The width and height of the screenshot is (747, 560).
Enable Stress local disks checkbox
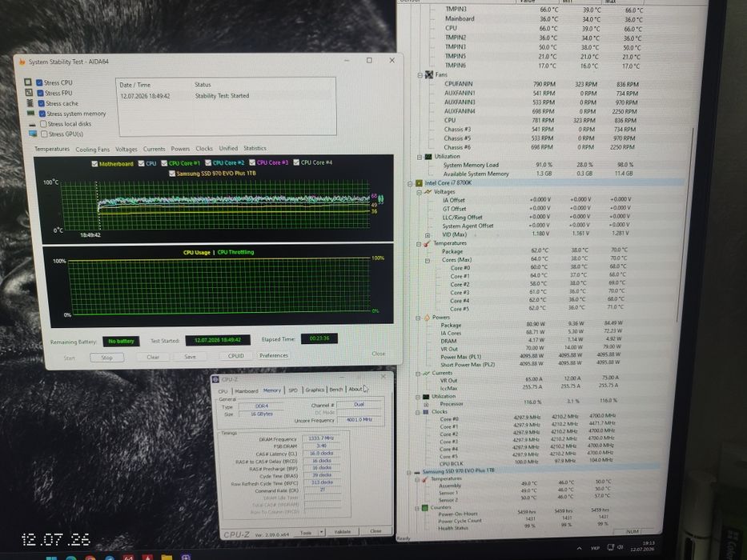pos(43,124)
